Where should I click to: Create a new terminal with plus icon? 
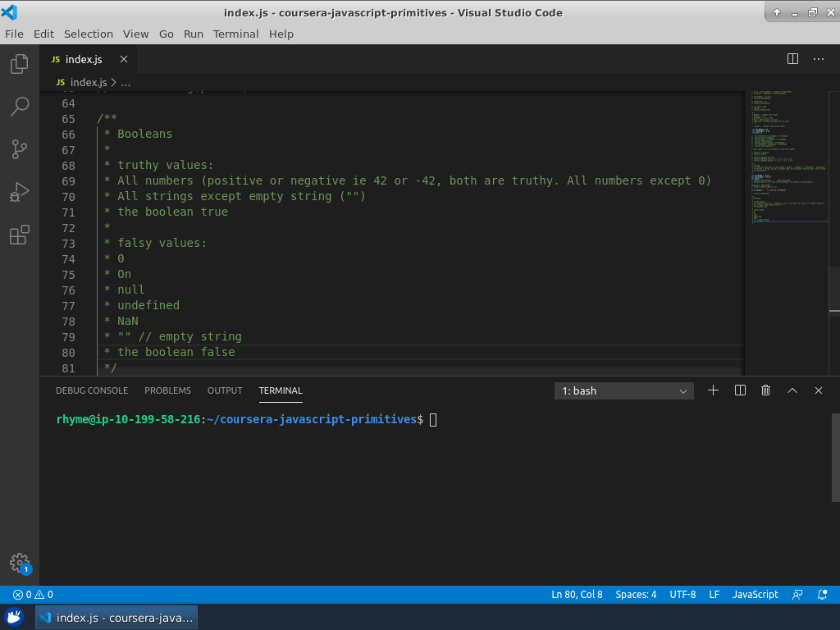coord(713,390)
